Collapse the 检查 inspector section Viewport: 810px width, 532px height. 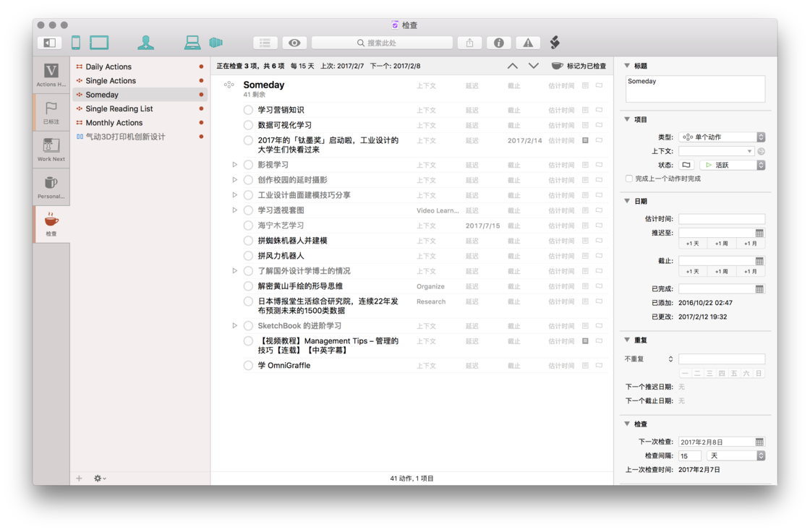[x=627, y=424]
